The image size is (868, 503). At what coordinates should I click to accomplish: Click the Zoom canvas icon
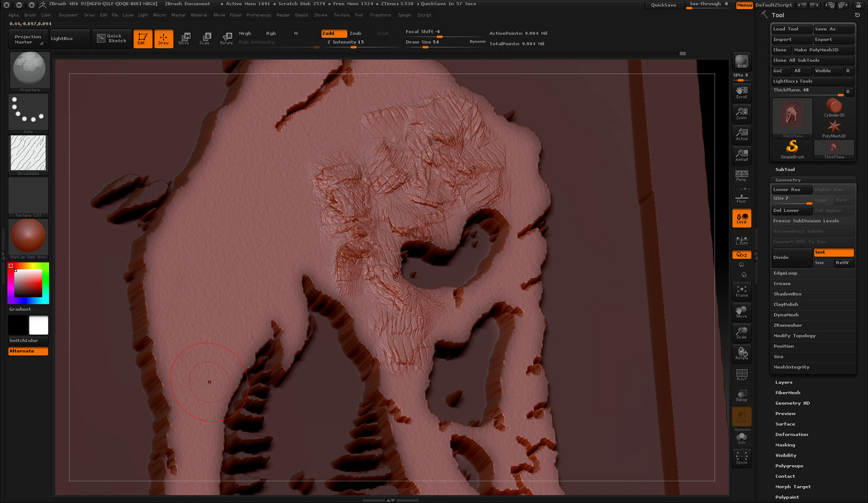tap(741, 113)
